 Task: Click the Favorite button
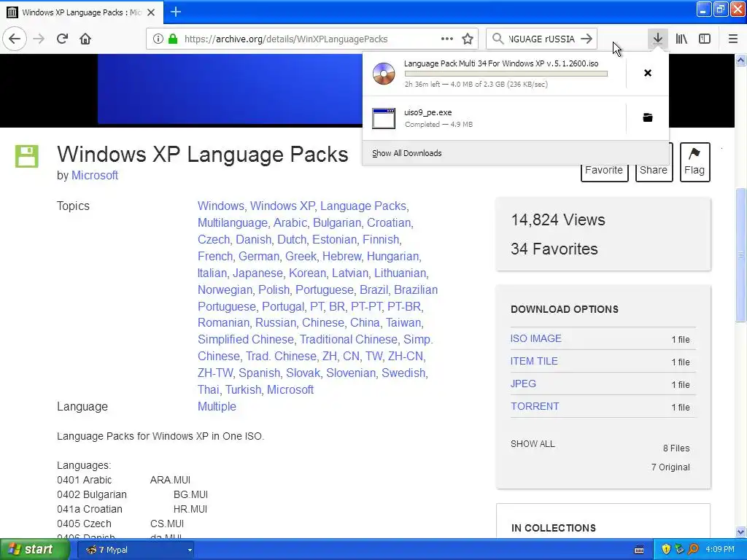604,170
